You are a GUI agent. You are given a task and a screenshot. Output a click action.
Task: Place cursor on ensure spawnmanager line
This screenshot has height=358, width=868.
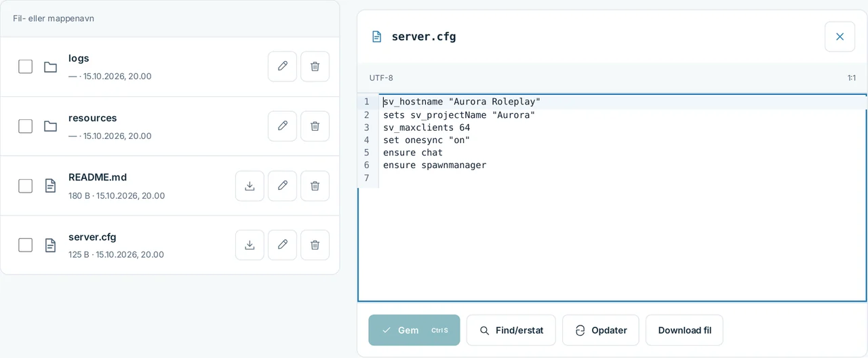pyautogui.click(x=435, y=165)
